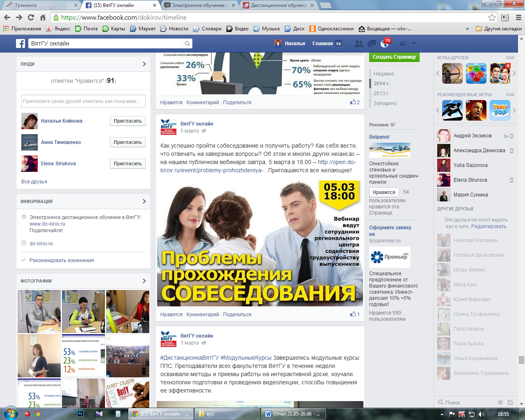Go back with browser Back arrow
The image size is (525, 420).
coord(7,17)
